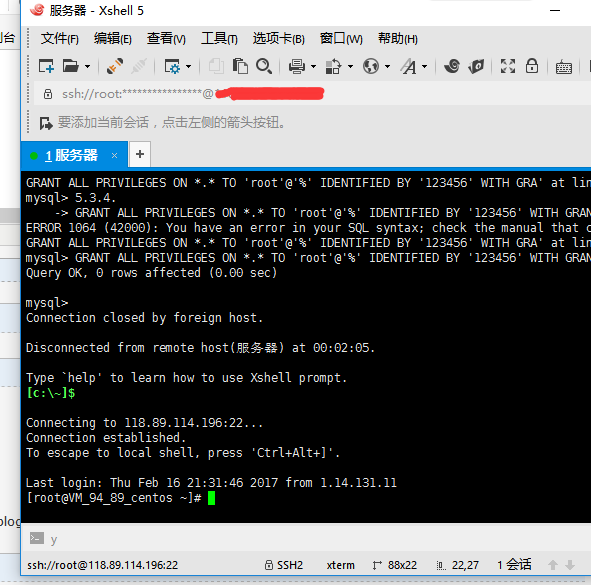Screen dimensions: 591x585
Task: Open the 文件(F) menu
Action: pos(60,38)
